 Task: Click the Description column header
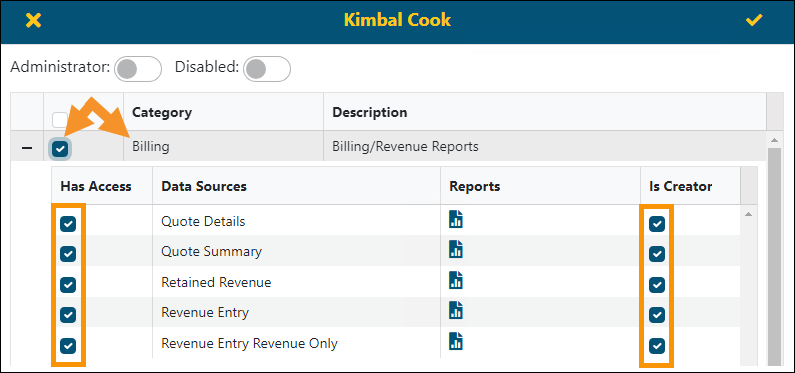[545, 112]
